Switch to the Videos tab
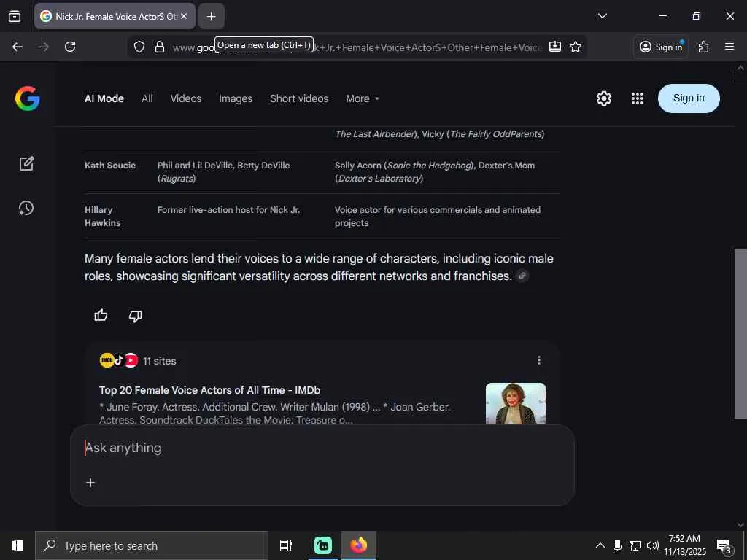Viewport: 747px width, 560px height. (x=186, y=98)
